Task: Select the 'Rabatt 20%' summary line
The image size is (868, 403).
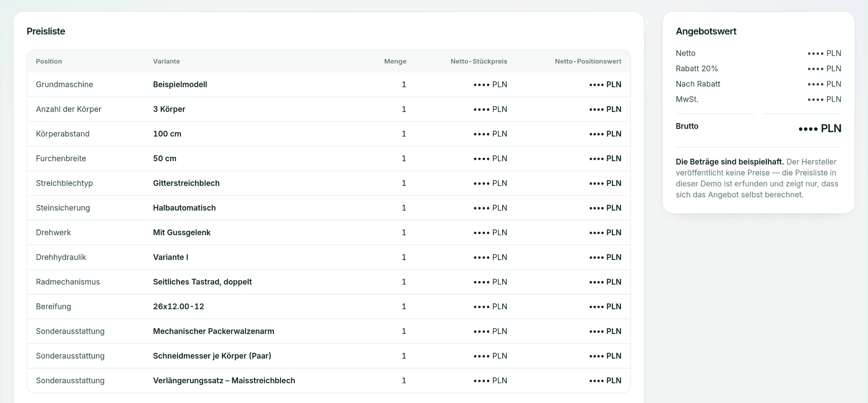Action: click(x=697, y=69)
